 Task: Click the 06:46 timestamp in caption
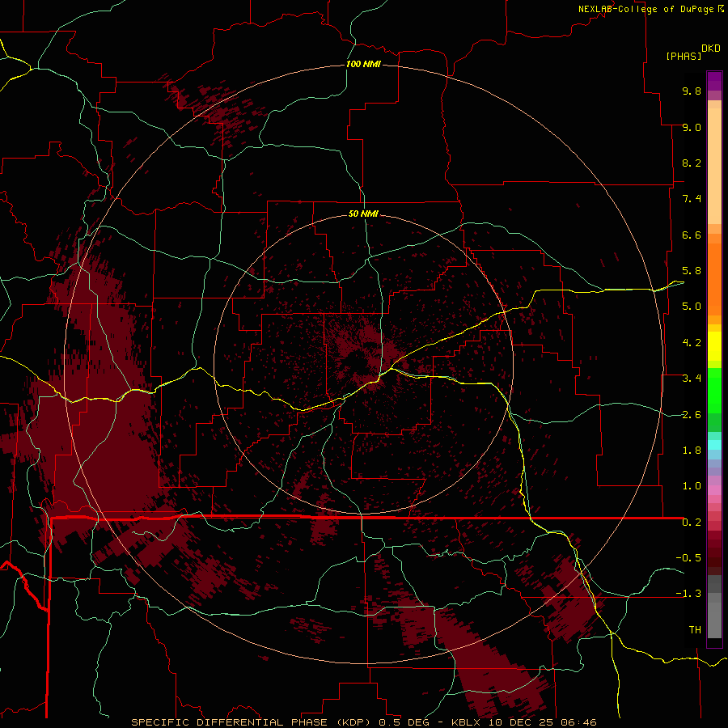coord(578,722)
